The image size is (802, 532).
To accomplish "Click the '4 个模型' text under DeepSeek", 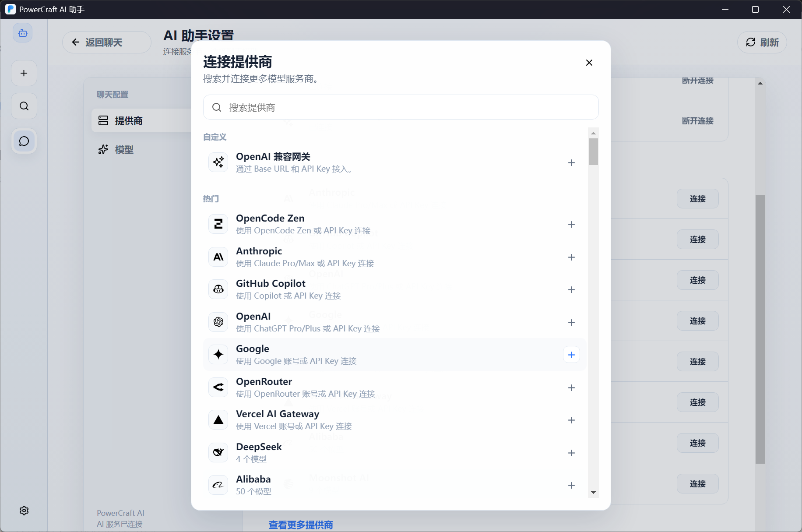I will (x=251, y=459).
